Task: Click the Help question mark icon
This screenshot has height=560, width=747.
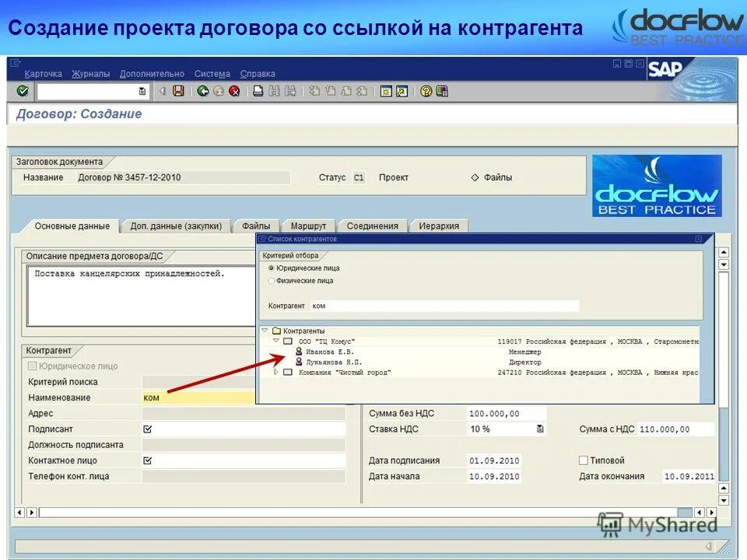Action: click(x=426, y=91)
